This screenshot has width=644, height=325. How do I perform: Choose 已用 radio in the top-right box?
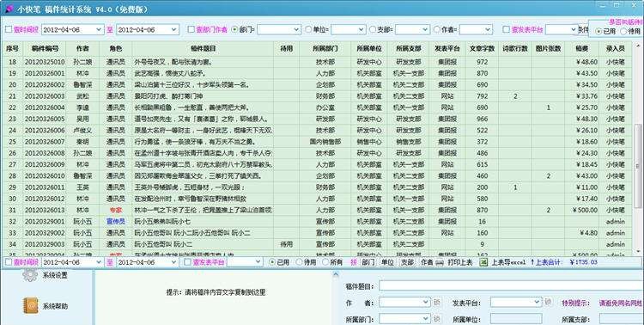pos(598,31)
